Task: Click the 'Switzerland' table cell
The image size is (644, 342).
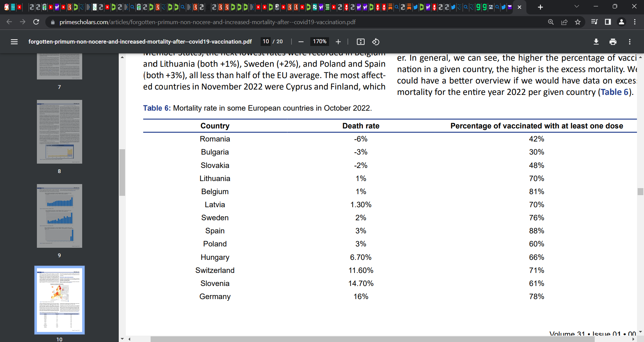Action: [215, 270]
